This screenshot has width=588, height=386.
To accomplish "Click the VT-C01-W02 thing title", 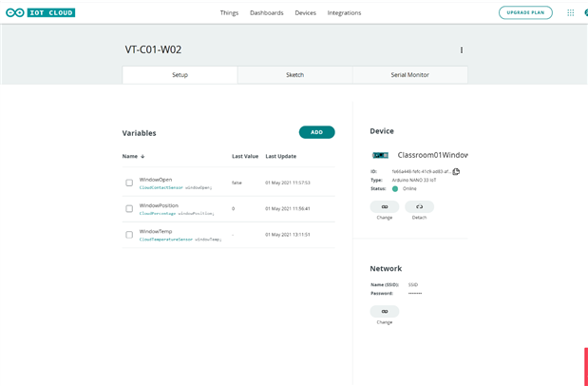I will click(x=153, y=50).
